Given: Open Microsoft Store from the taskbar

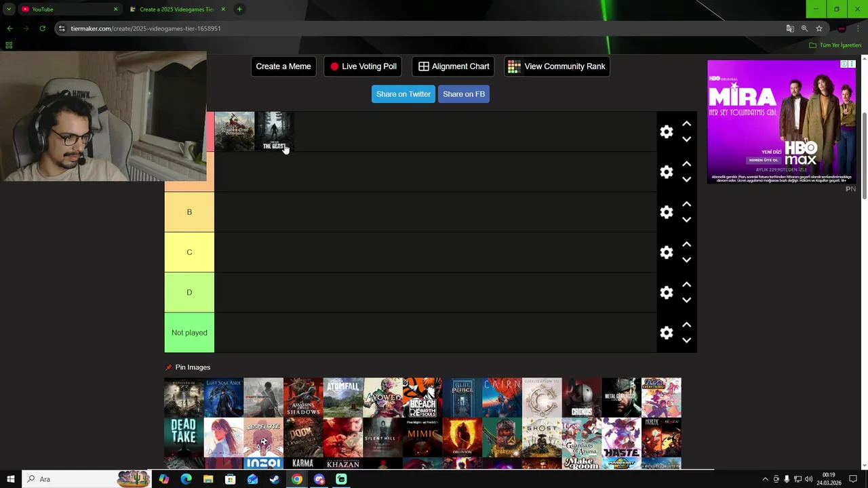Looking at the screenshot, I should (x=231, y=479).
